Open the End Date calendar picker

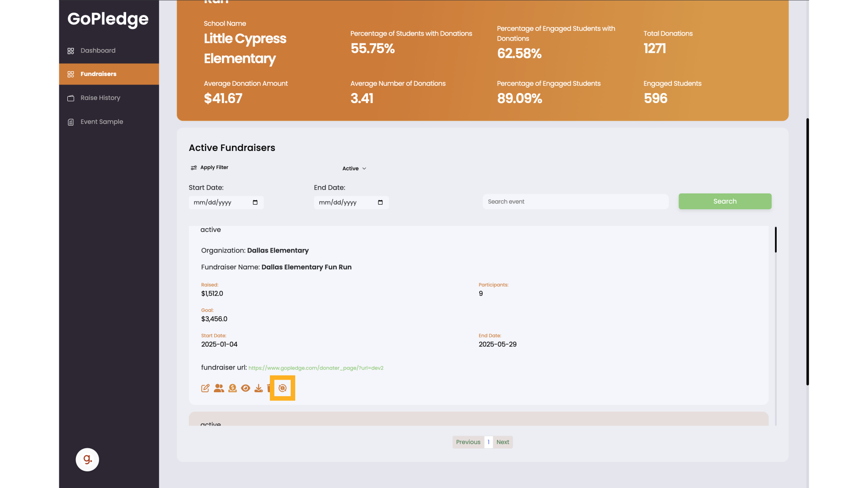pos(380,202)
